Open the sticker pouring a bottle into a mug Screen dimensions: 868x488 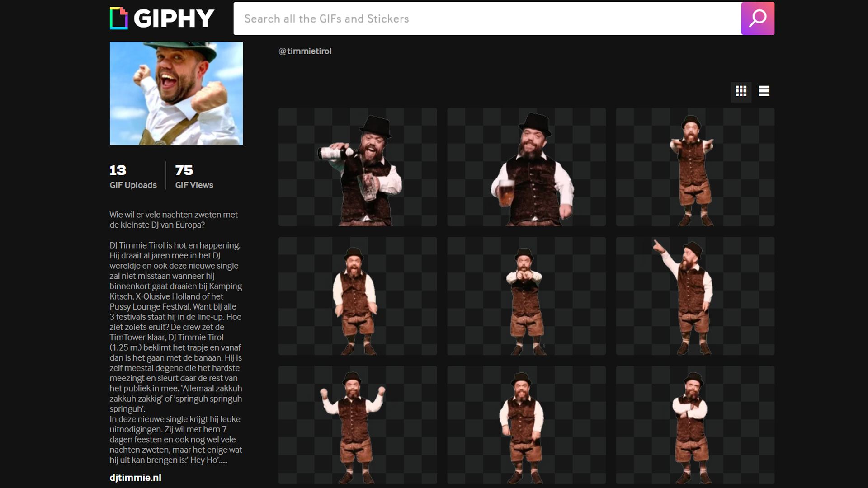click(x=358, y=167)
